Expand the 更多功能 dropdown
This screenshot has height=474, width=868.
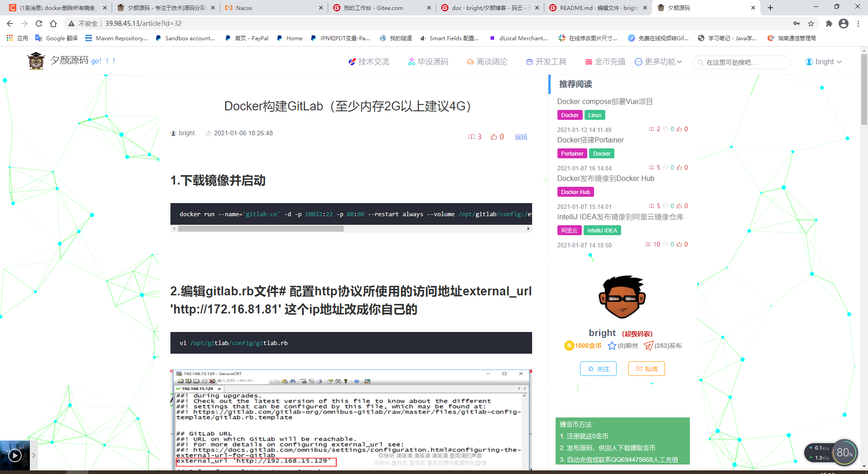click(x=658, y=62)
